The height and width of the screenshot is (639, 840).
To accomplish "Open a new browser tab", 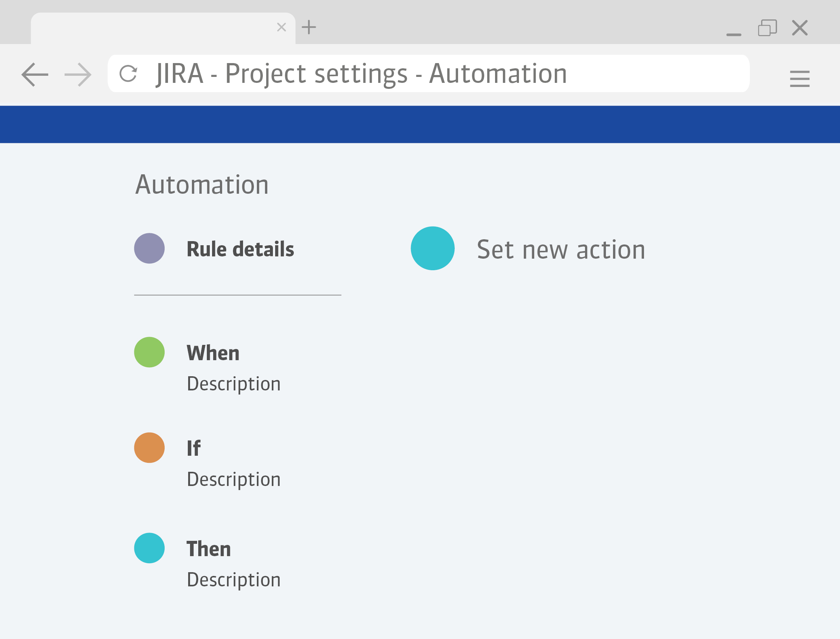I will click(309, 26).
